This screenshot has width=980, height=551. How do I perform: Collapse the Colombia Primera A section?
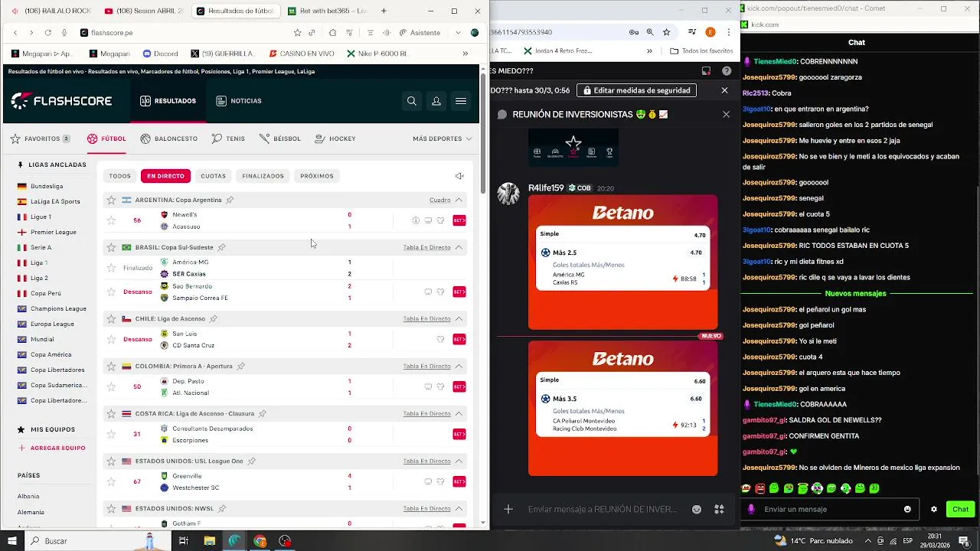(x=459, y=367)
